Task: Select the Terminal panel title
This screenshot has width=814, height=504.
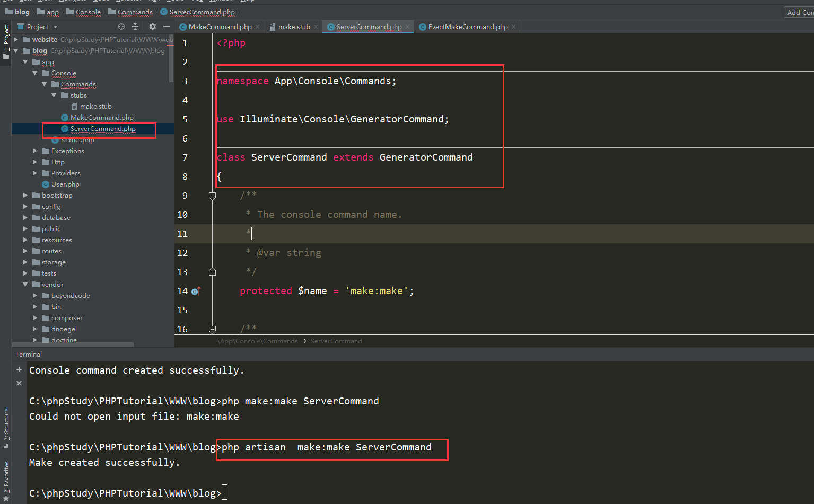Action: click(29, 354)
